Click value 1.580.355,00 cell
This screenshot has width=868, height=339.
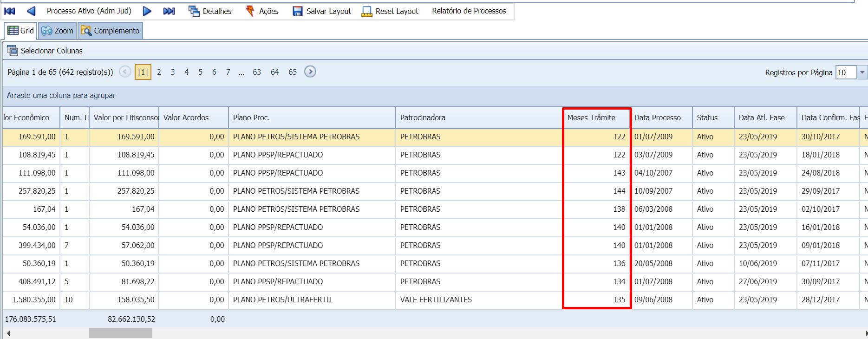31,300
